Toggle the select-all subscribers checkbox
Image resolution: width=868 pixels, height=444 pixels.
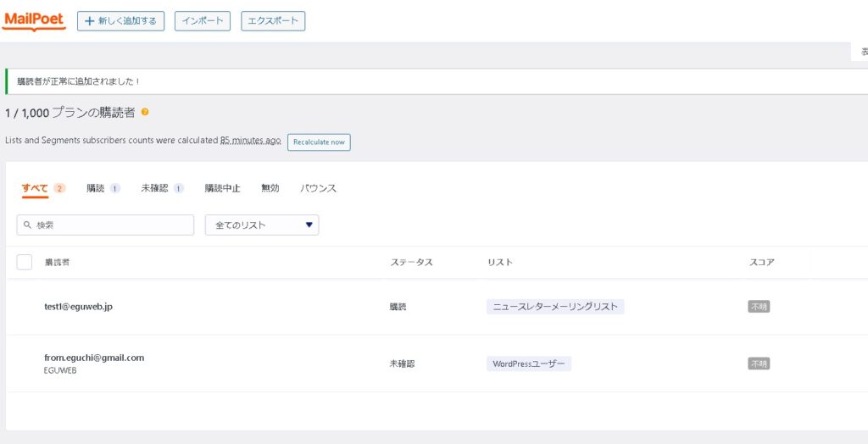point(25,262)
